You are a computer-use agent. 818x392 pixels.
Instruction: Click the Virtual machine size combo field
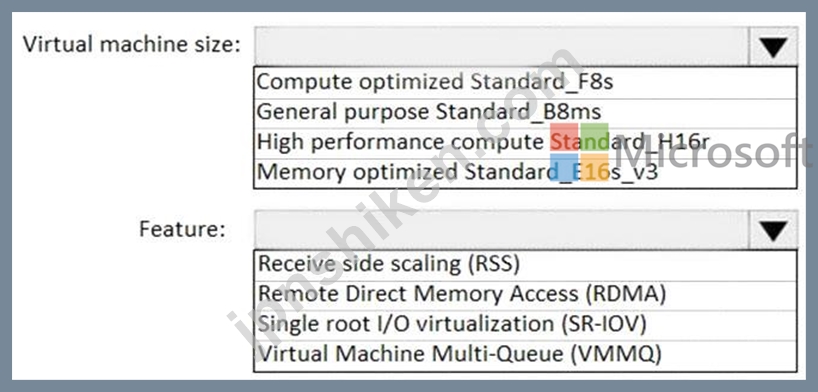502,46
